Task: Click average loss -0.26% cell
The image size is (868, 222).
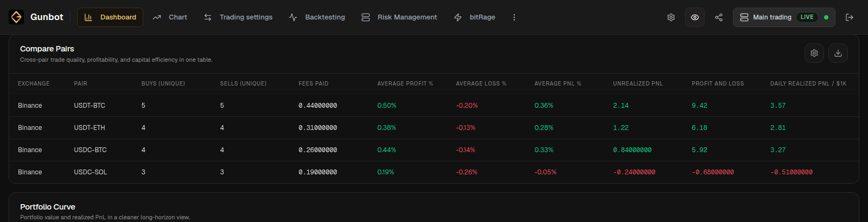Action: pos(467,172)
